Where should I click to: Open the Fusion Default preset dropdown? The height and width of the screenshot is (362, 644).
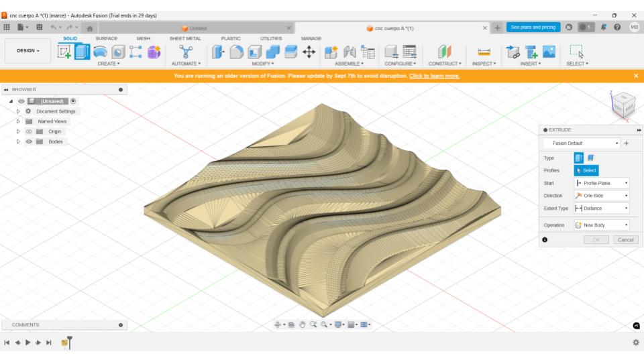pyautogui.click(x=582, y=143)
